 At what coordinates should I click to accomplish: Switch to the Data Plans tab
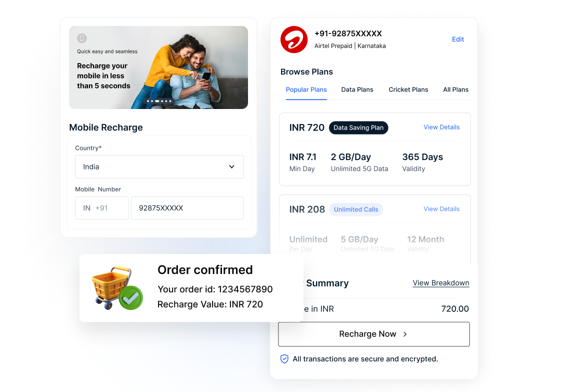(357, 89)
